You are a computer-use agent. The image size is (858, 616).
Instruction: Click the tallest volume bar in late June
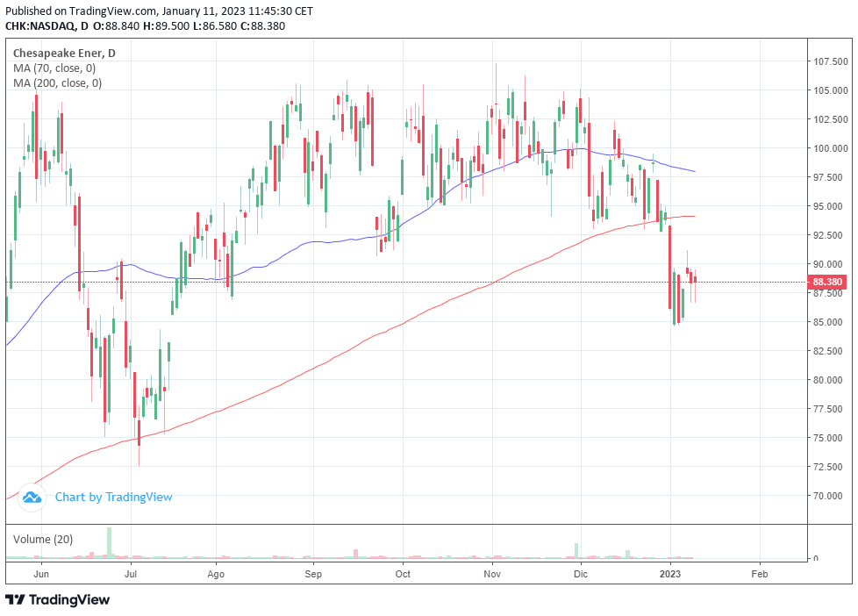point(110,542)
